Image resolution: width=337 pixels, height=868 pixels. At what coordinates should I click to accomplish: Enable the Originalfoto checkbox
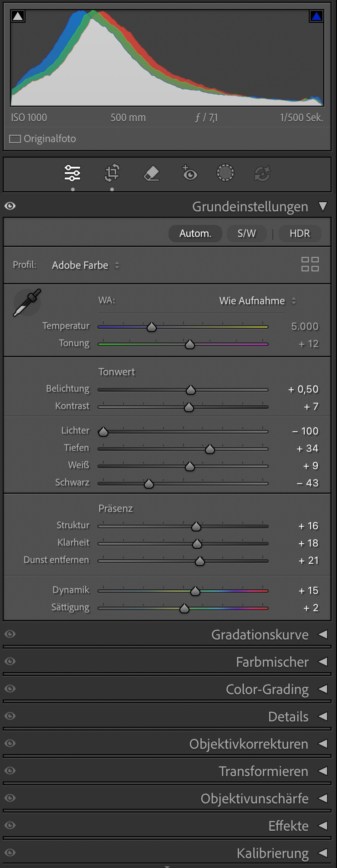coord(15,139)
